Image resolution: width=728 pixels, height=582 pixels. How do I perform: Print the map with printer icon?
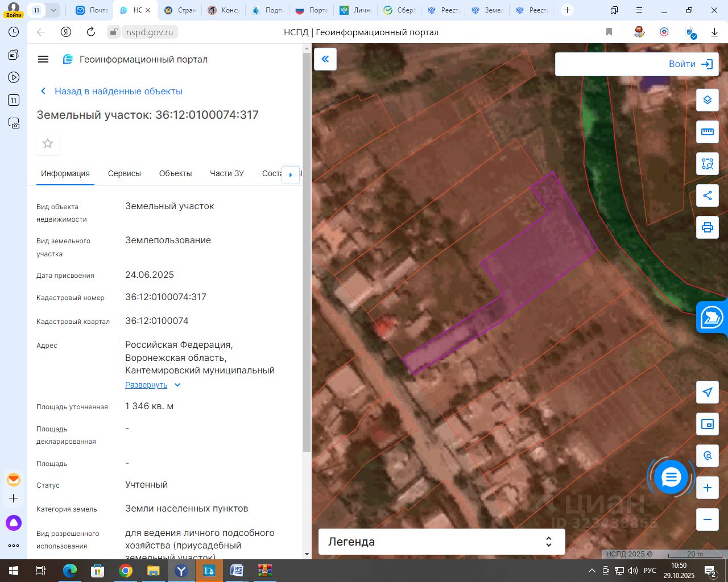pos(707,228)
